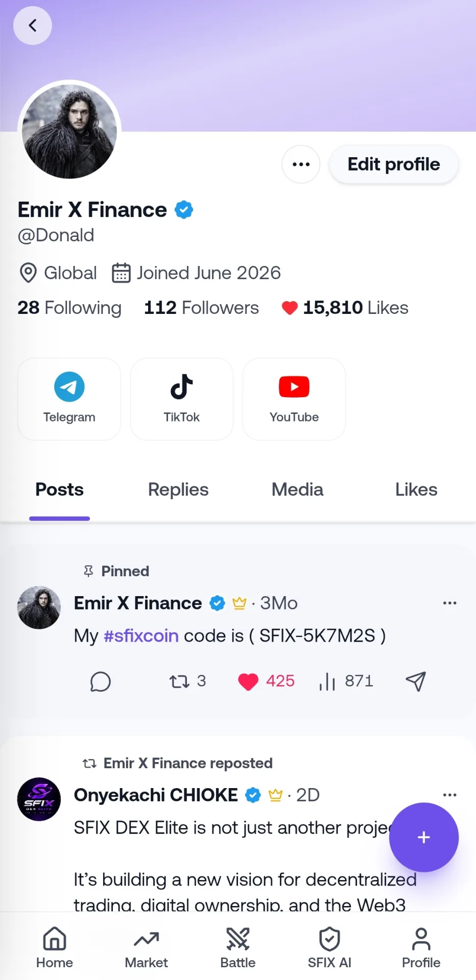Image resolution: width=476 pixels, height=980 pixels.
Task: Open the Telegram social link
Action: tap(69, 399)
